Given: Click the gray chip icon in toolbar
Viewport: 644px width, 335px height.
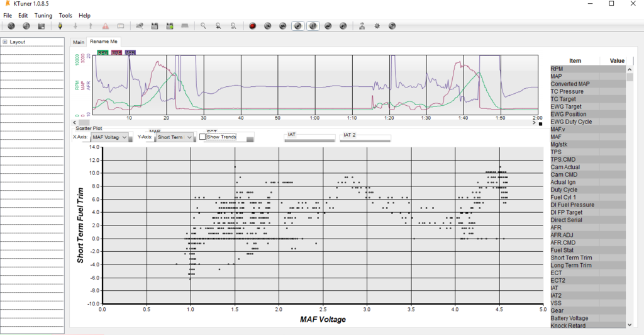Looking at the screenshot, I should tap(185, 26).
